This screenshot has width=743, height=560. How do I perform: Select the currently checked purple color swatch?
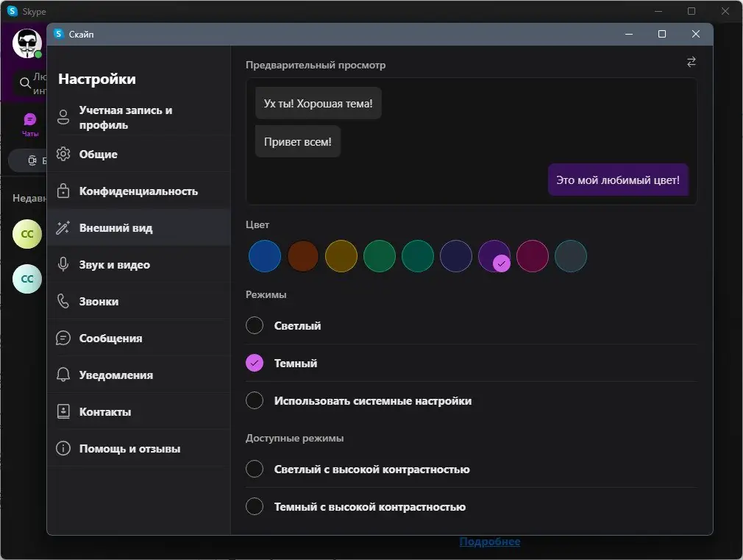tap(494, 255)
